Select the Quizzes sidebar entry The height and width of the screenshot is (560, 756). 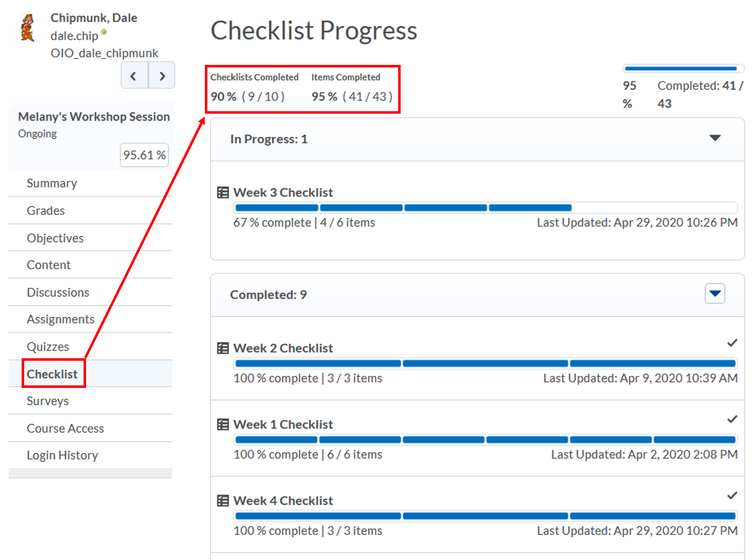tap(48, 346)
